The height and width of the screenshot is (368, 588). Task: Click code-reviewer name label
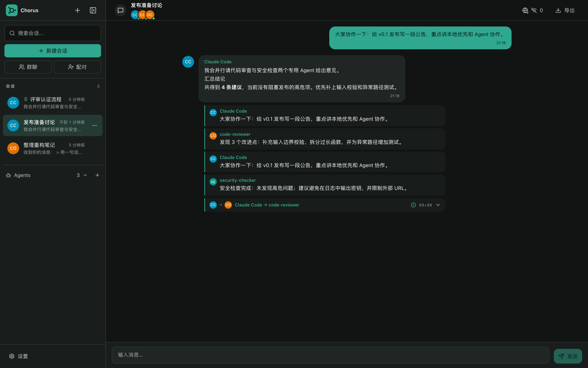(235, 134)
